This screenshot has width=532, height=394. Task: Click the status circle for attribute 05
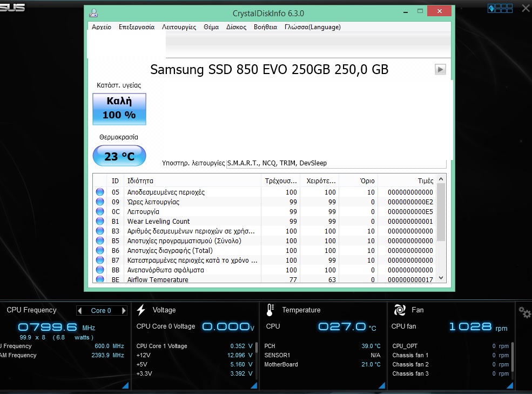pos(100,192)
